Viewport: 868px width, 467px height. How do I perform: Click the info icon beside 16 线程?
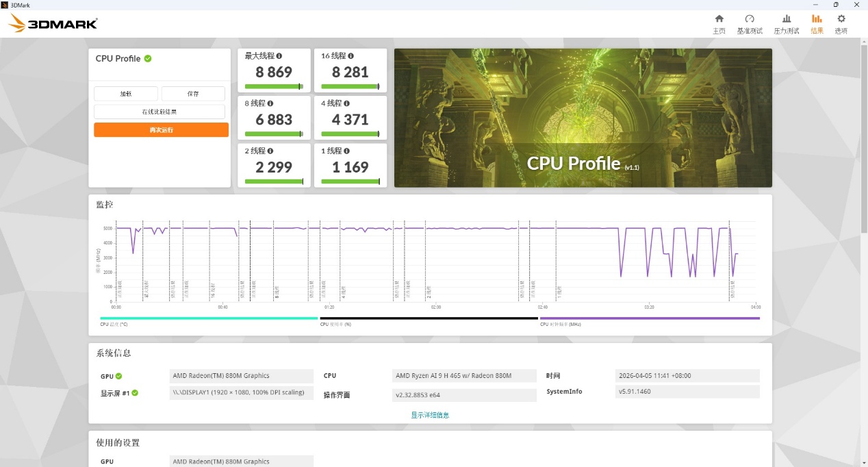pyautogui.click(x=351, y=56)
